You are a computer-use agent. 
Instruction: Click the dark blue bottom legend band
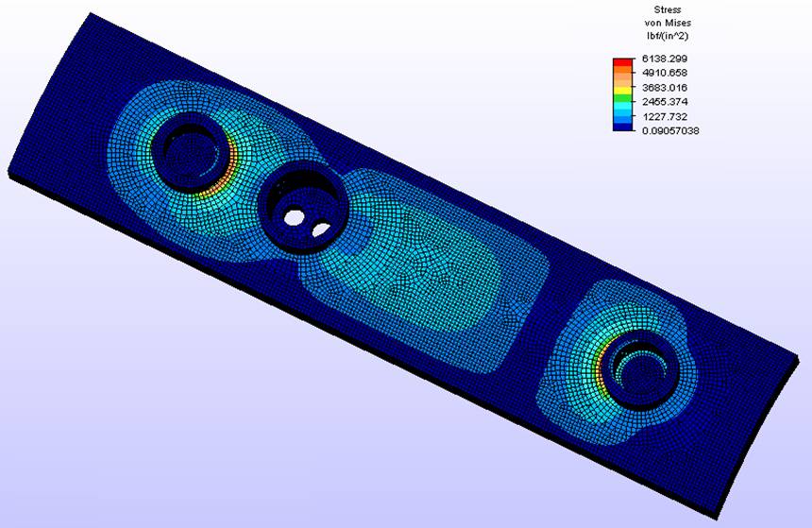pyautogui.click(x=622, y=126)
